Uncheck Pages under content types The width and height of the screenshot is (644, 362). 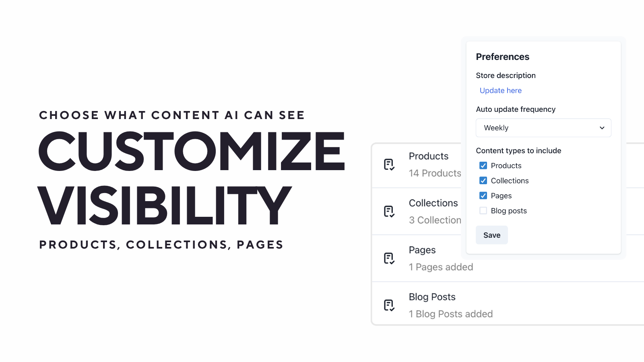pyautogui.click(x=483, y=195)
